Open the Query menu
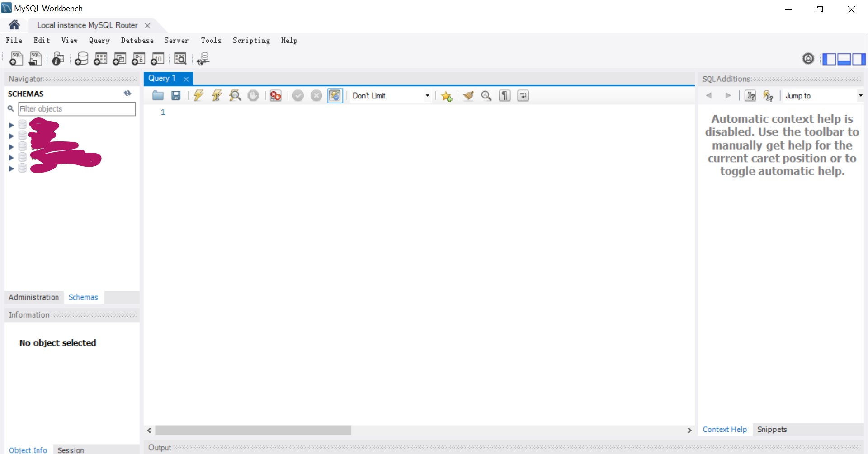868x454 pixels. 99,40
